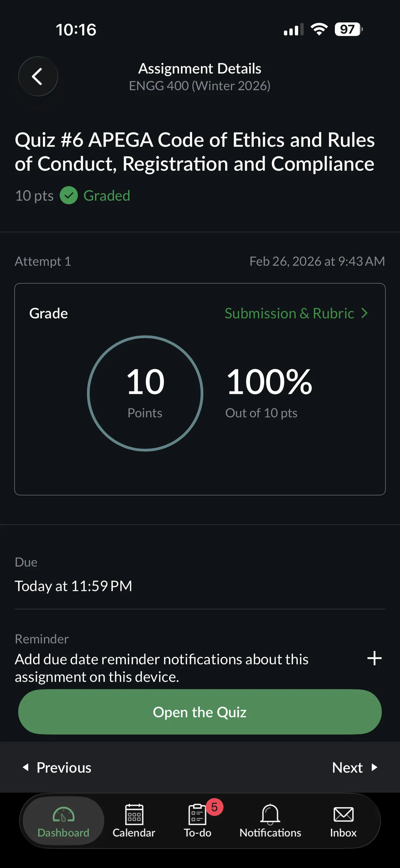The height and width of the screenshot is (868, 400).
Task: Tap the attempt date Feb 26, 2026
Action: click(317, 262)
